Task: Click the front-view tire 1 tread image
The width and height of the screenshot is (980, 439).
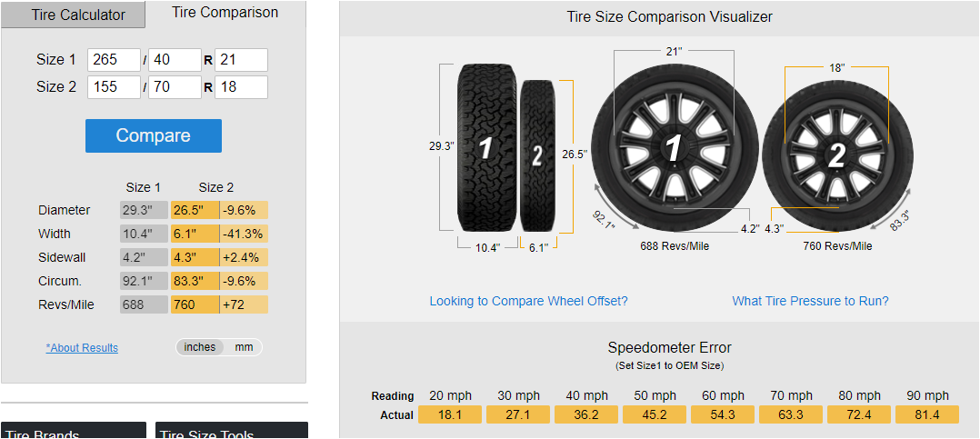Action: (486, 147)
